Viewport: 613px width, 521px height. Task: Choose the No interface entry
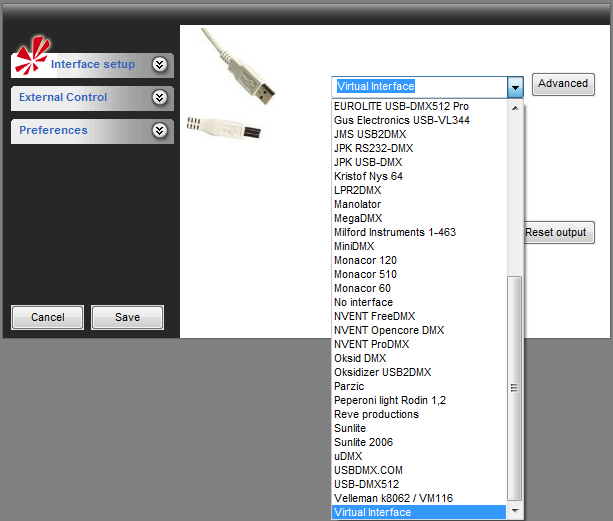[x=419, y=303]
